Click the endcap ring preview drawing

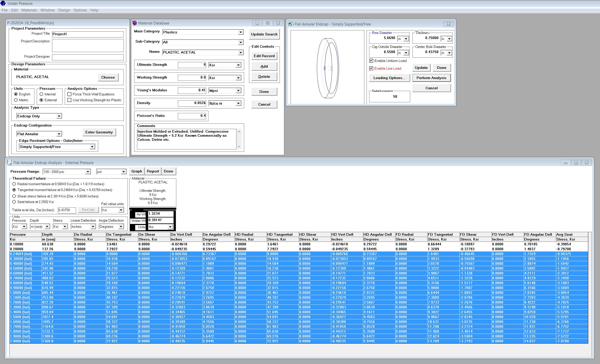point(328,68)
